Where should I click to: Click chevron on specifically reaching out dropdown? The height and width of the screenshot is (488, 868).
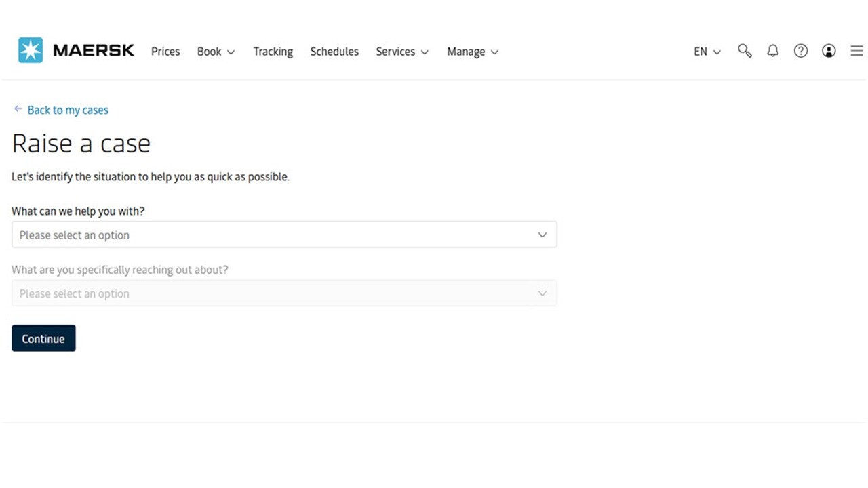[x=542, y=293]
